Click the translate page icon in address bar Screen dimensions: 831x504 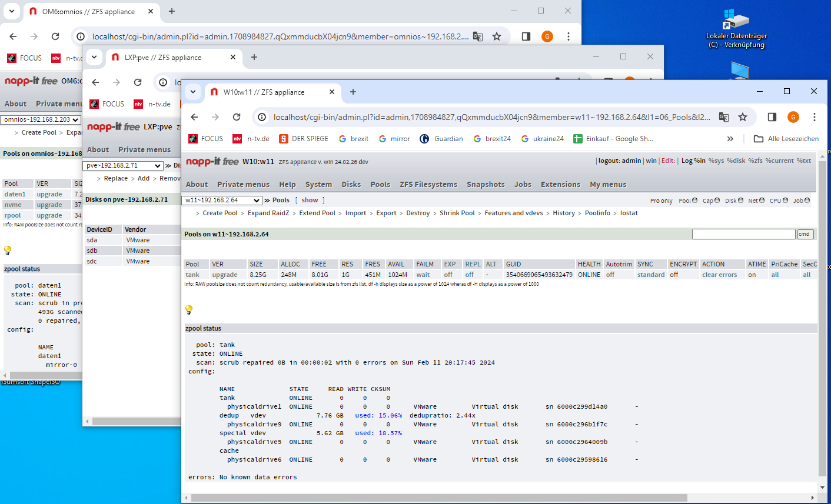(724, 117)
